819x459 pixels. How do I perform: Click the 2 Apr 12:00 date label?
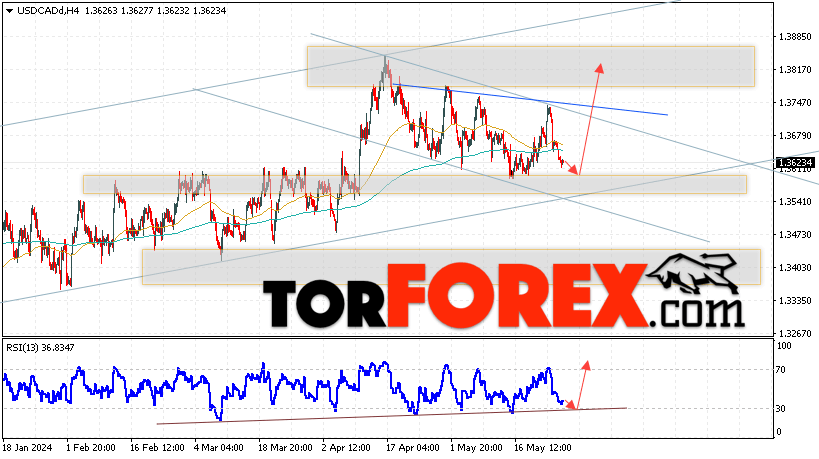[346, 448]
